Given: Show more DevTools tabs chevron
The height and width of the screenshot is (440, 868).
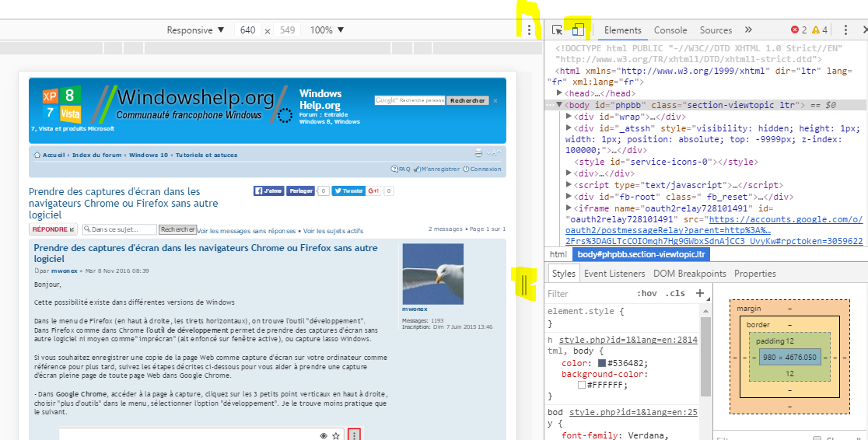Looking at the screenshot, I should [748, 30].
